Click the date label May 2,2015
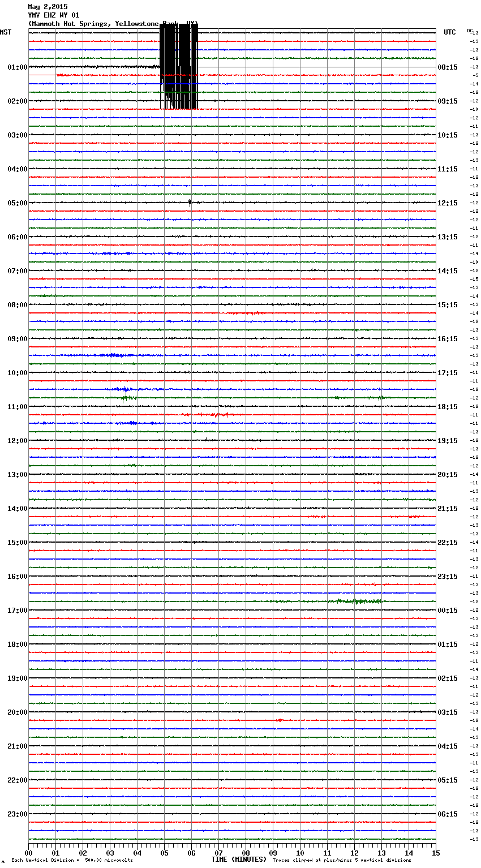Image resolution: width=481 pixels, height=868 pixels. 48,7
